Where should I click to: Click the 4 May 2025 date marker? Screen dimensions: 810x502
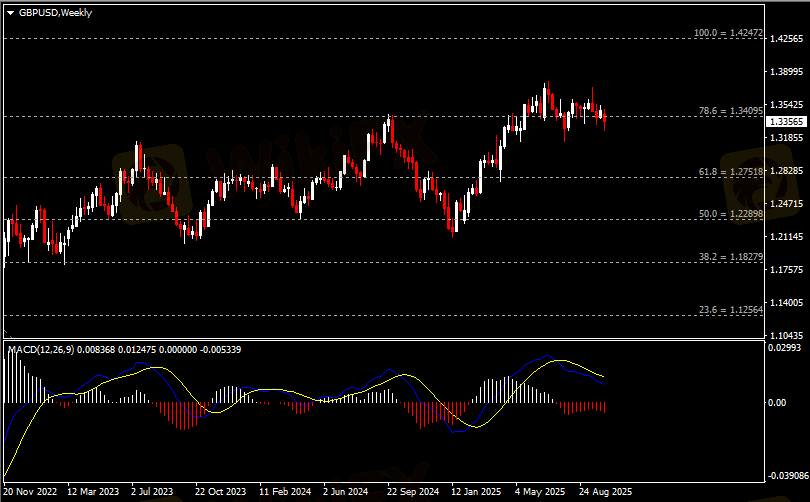541,492
